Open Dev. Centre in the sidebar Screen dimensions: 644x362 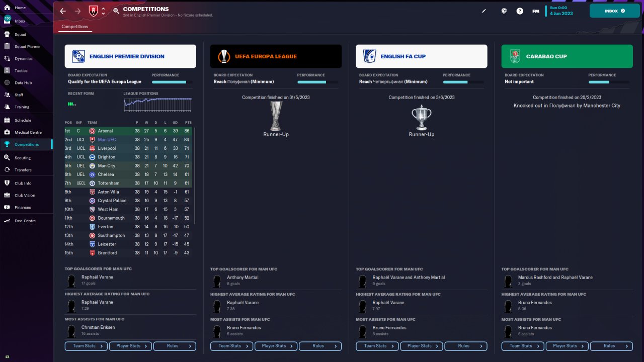26,221
